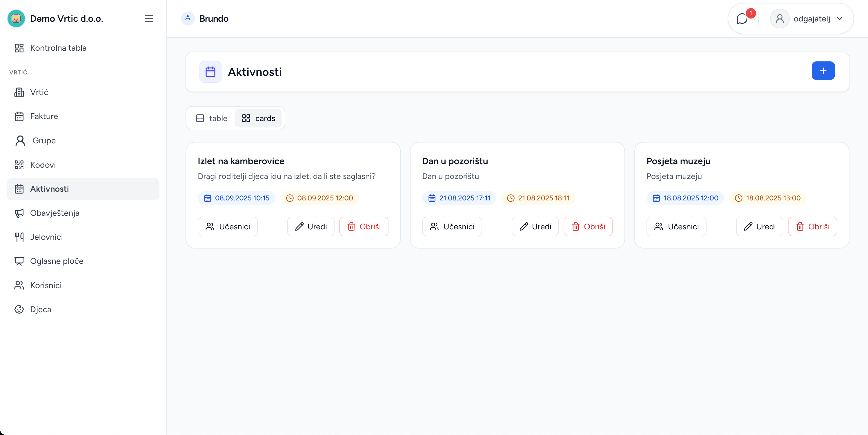
Task: Click the Demo Vrtic d.o.o. title
Action: [67, 19]
